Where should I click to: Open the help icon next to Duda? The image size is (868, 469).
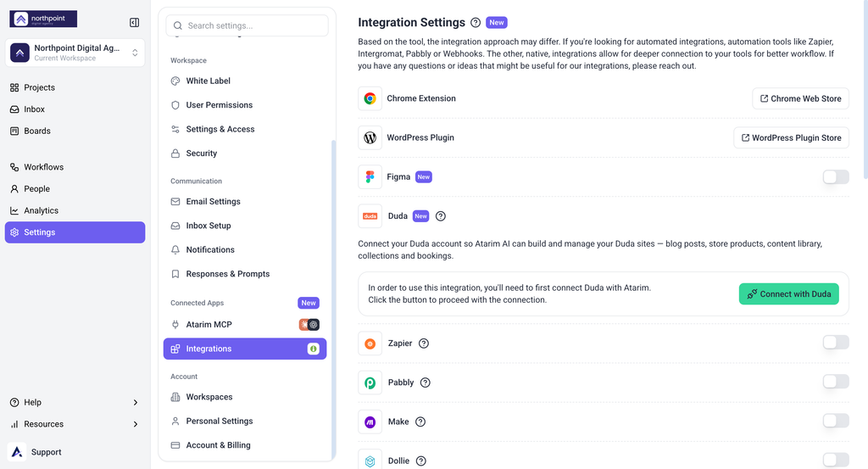[441, 216]
